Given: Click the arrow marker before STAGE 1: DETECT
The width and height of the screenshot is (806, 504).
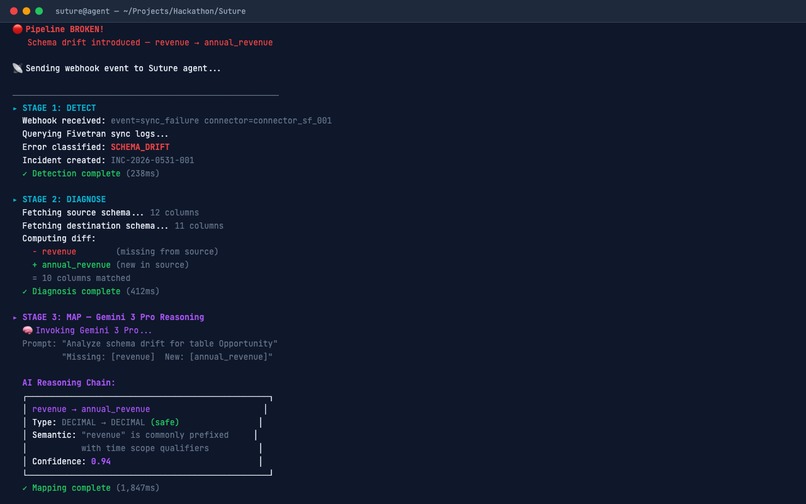Looking at the screenshot, I should click(x=15, y=108).
